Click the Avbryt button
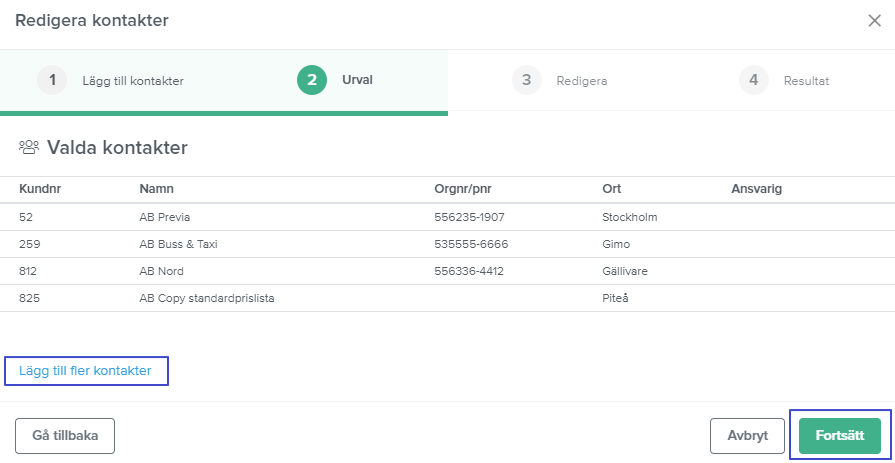This screenshot has height=463, width=895. [x=748, y=436]
